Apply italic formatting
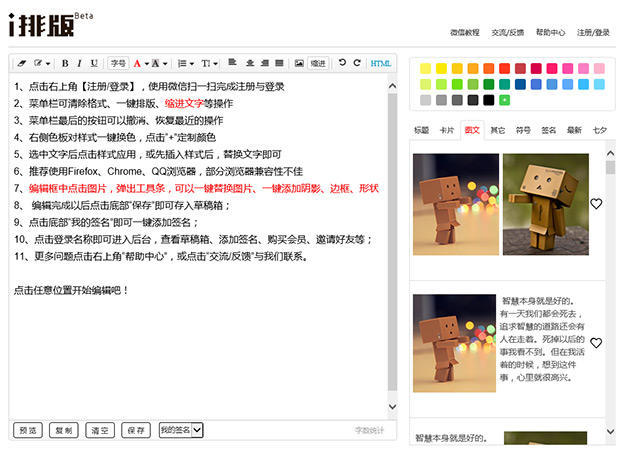 79,63
